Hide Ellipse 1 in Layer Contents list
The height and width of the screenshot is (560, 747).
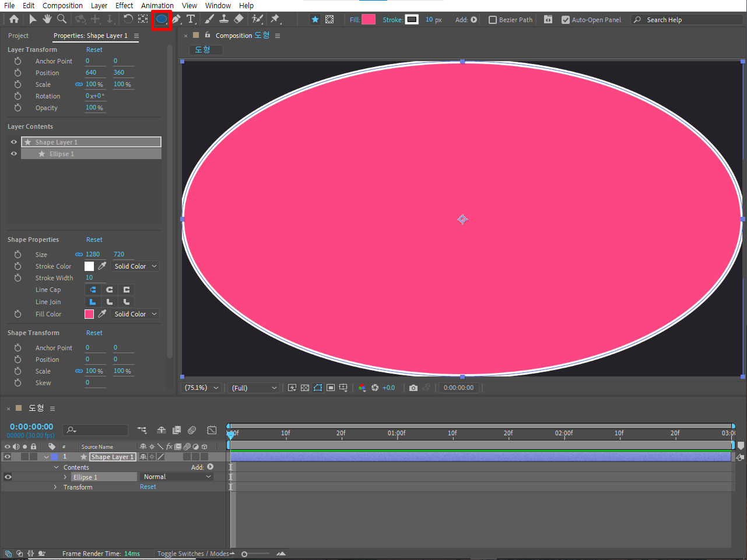click(14, 153)
